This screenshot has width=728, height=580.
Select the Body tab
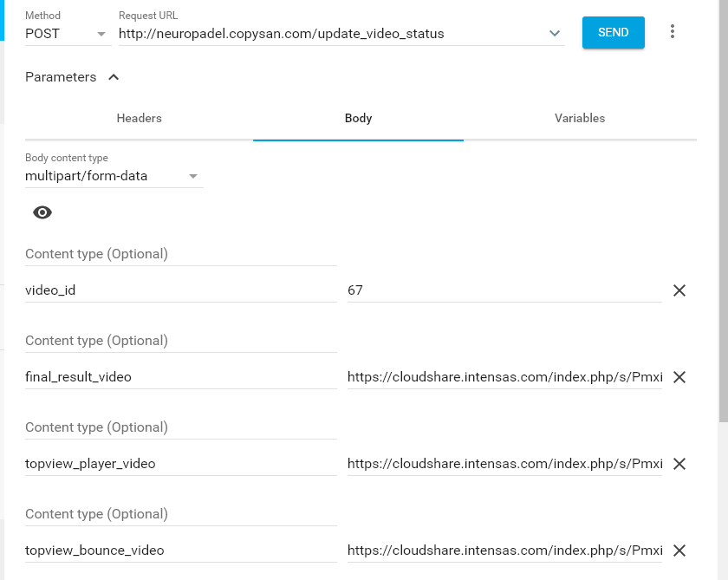click(358, 118)
